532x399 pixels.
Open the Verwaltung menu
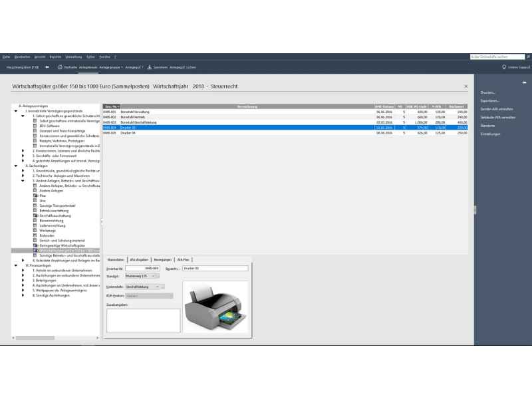pos(75,57)
